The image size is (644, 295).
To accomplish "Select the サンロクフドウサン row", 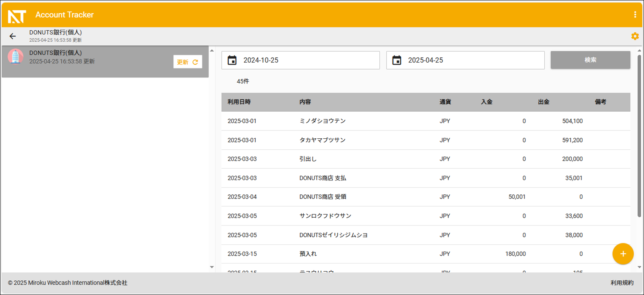I will tap(426, 216).
